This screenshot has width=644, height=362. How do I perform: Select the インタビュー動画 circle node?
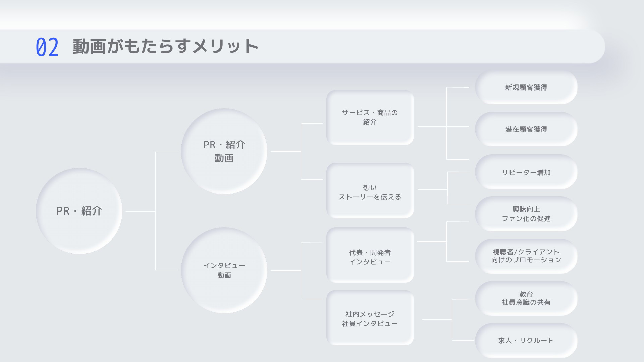224,270
